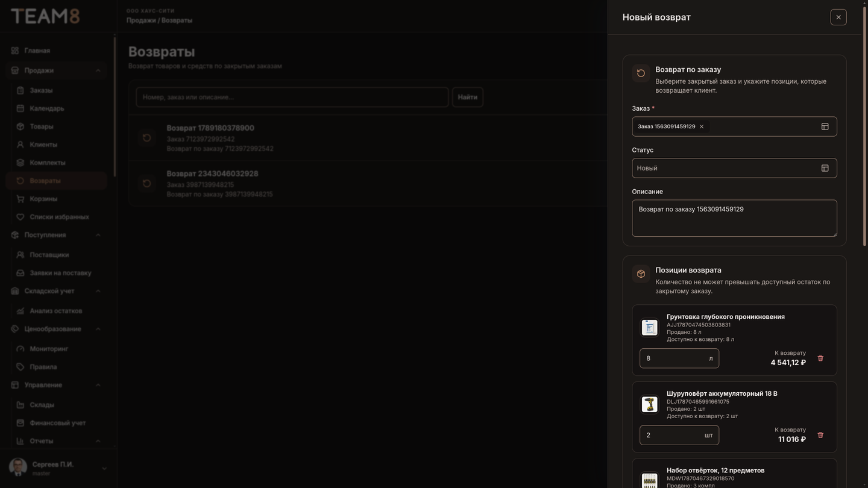Collapse the Ценообразование section
This screenshot has height=488, width=868.
click(x=57, y=329)
